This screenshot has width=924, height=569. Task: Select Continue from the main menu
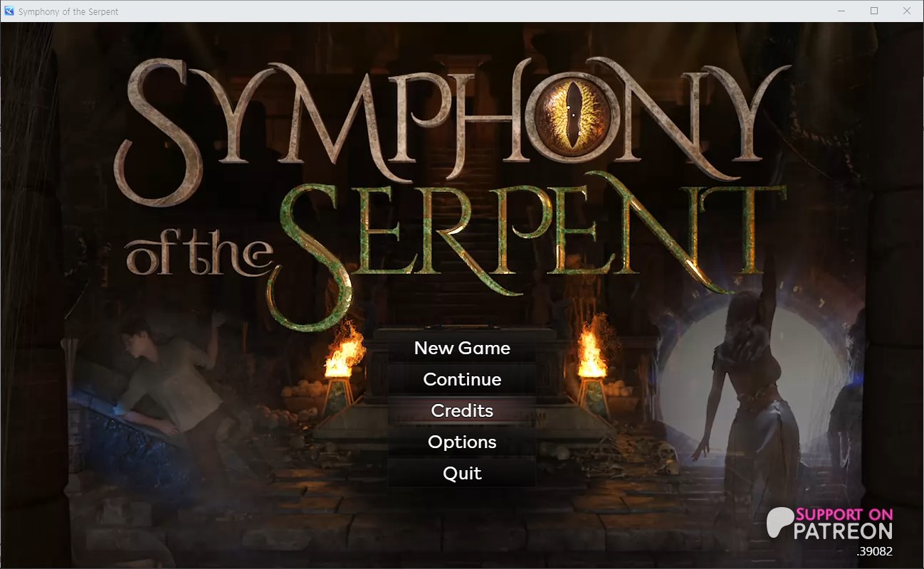tap(462, 379)
